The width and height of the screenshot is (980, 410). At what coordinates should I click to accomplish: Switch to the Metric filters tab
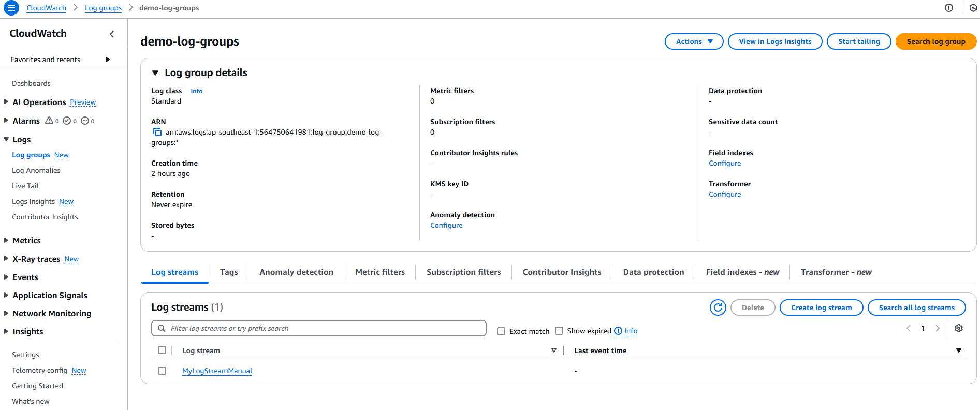[x=380, y=272]
